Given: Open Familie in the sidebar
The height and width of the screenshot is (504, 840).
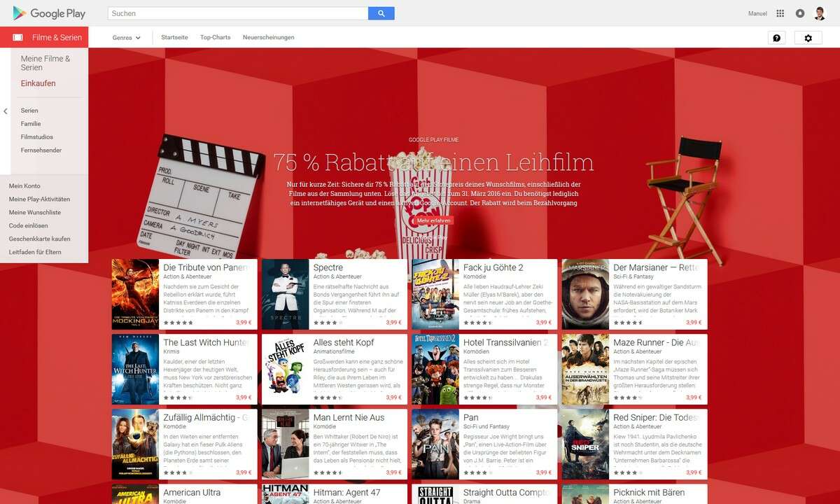Looking at the screenshot, I should point(31,124).
